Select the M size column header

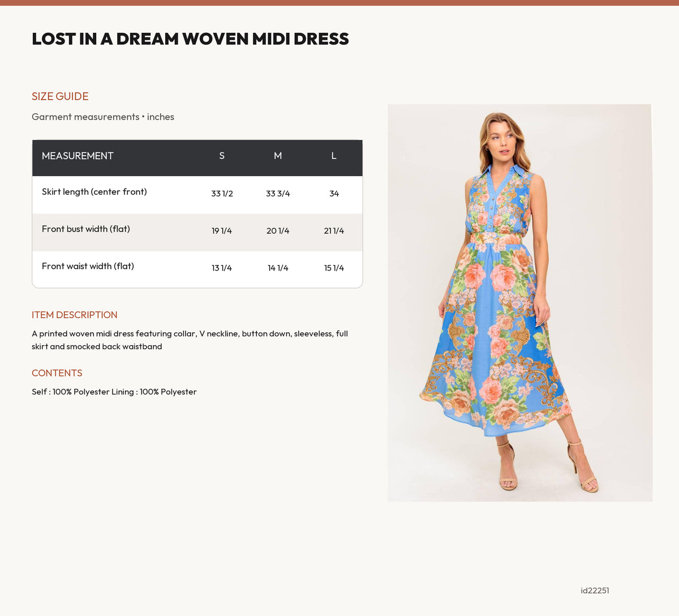pyautogui.click(x=278, y=156)
